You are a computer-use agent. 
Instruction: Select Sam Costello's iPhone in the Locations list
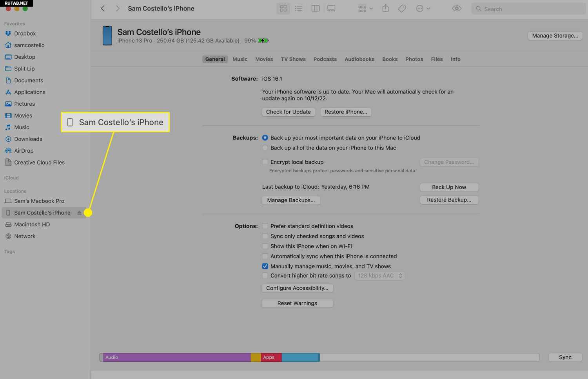(x=42, y=213)
